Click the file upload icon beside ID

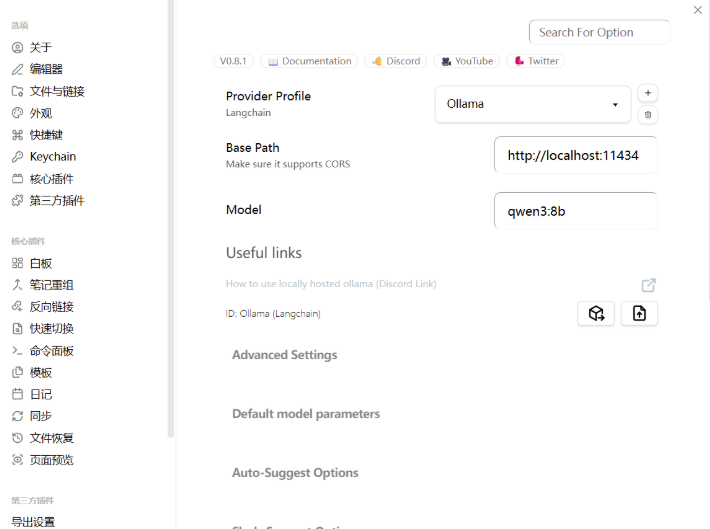click(639, 313)
